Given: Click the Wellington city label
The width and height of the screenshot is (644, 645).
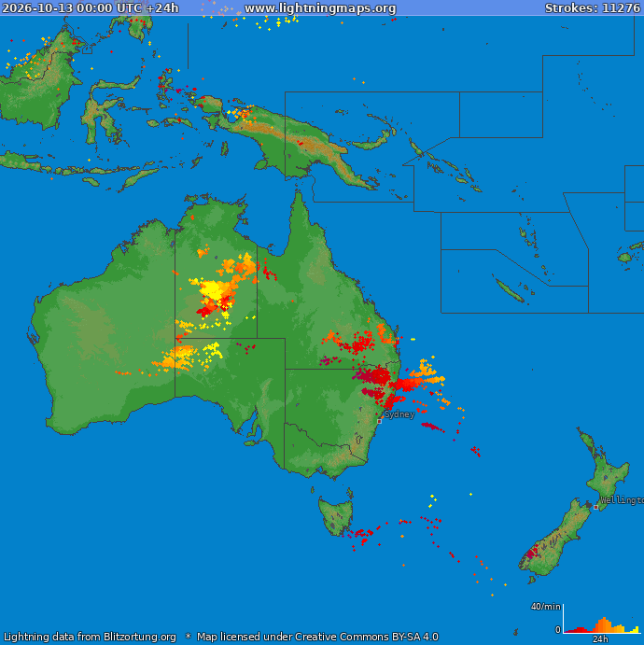Looking at the screenshot, I should 622,499.
